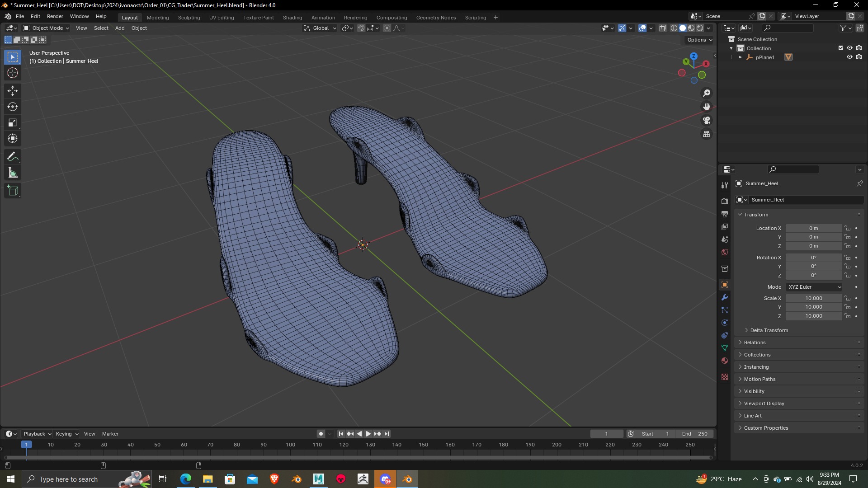
Task: Toggle proportional editing
Action: coord(387,28)
